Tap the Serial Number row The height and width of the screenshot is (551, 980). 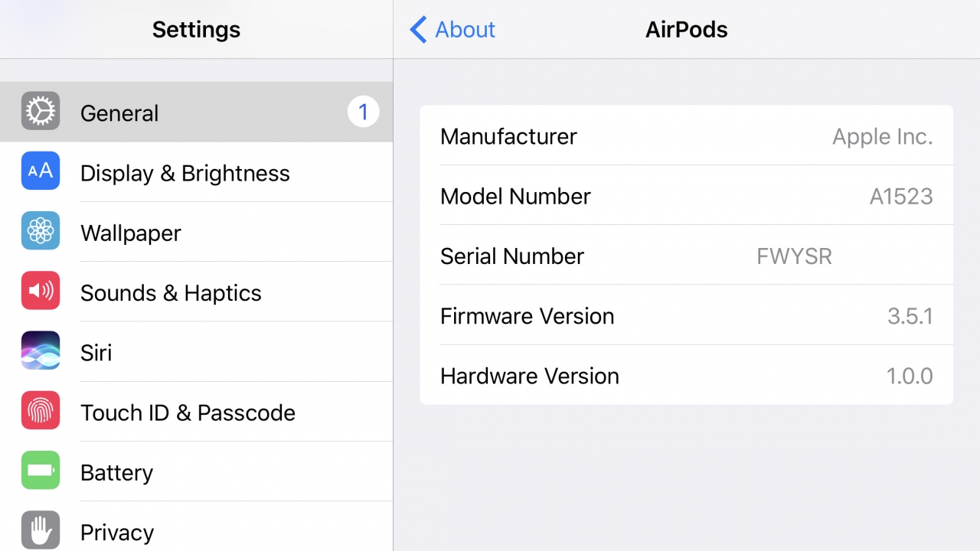tap(686, 256)
